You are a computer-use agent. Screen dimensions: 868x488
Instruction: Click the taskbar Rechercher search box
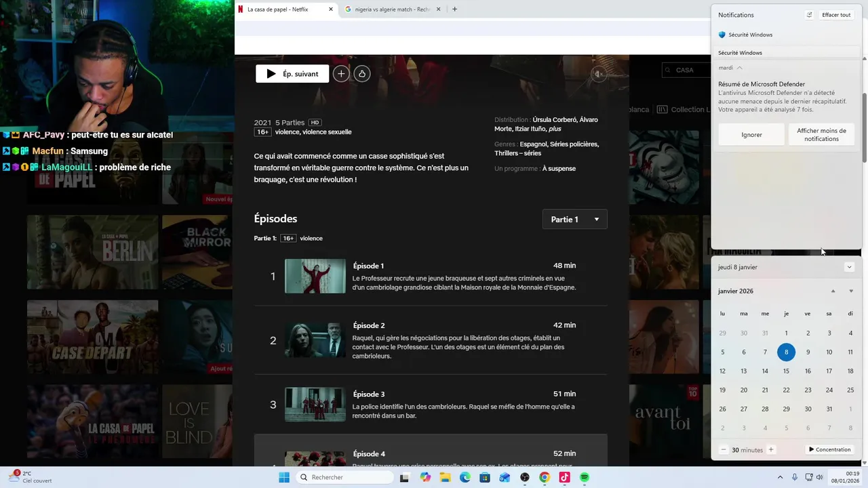pos(345,478)
